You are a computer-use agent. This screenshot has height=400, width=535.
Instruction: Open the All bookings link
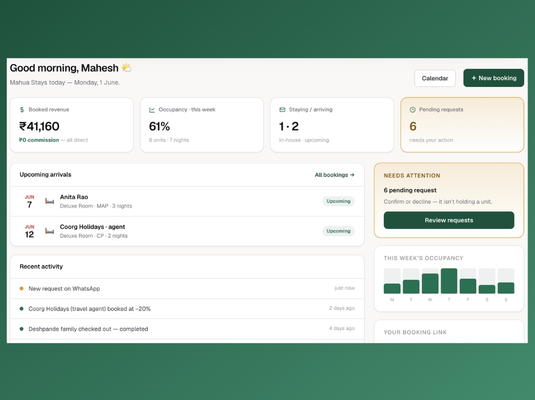click(334, 175)
